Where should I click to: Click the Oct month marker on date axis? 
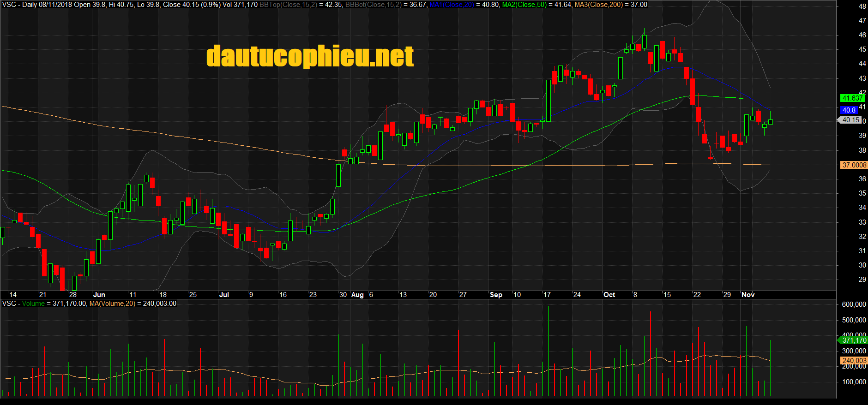coord(609,295)
